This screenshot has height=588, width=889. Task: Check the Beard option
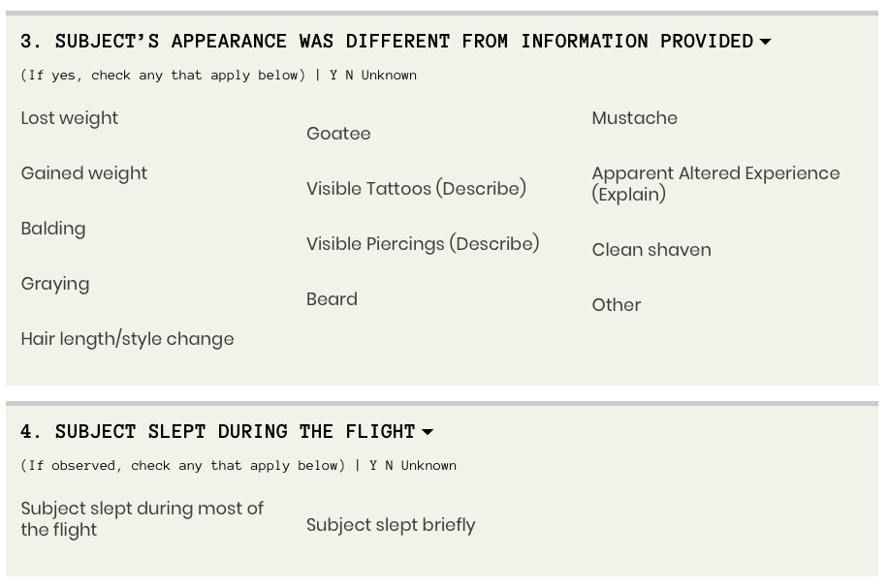[332, 299]
